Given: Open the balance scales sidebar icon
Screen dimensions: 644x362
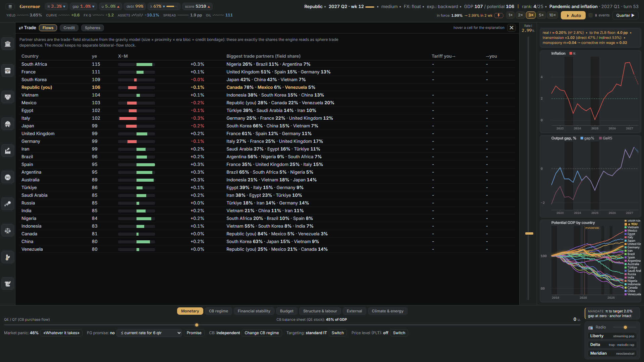Looking at the screenshot, I should click(8, 231).
